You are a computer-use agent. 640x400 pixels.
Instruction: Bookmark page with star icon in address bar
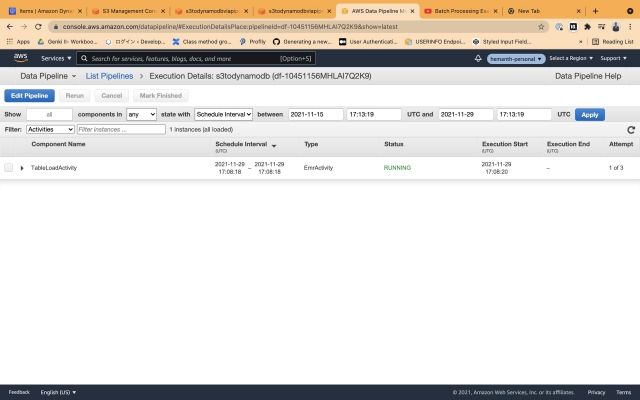[541, 27]
